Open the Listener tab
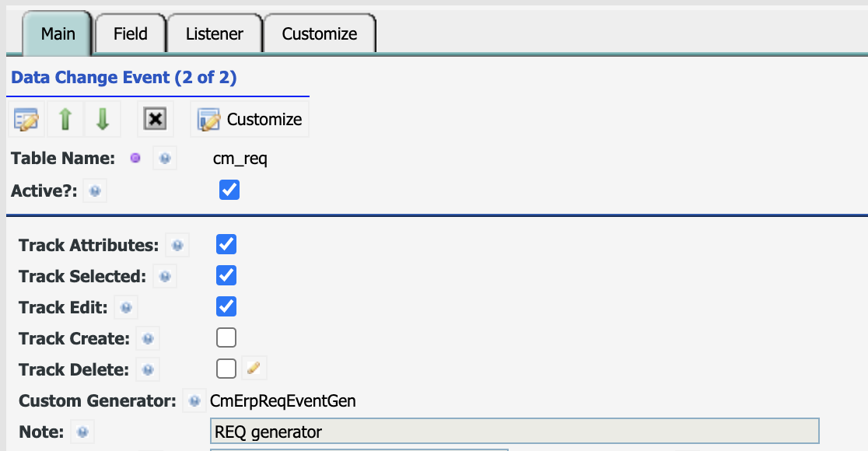868x451 pixels. [x=215, y=33]
